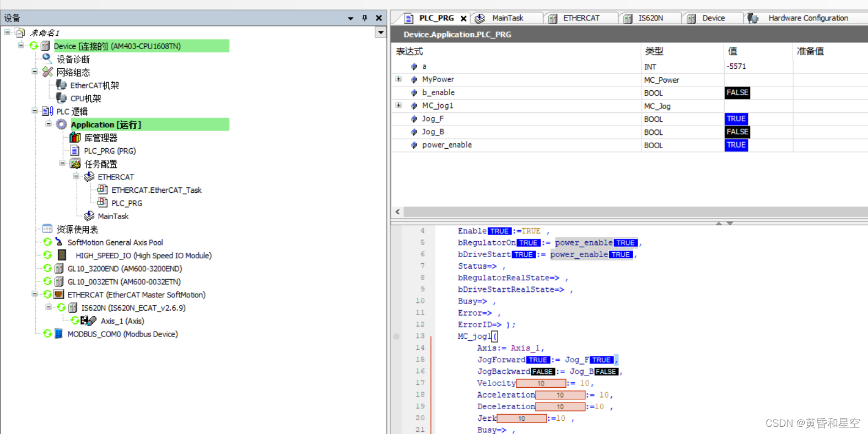Click HIGH_SPEED_IO module icon
Image resolution: width=868 pixels, height=434 pixels.
click(x=62, y=255)
